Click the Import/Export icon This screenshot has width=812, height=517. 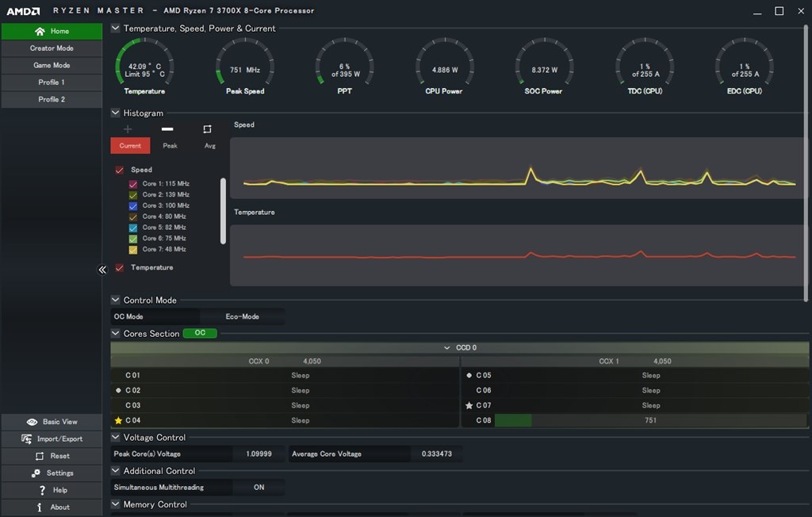coord(26,438)
